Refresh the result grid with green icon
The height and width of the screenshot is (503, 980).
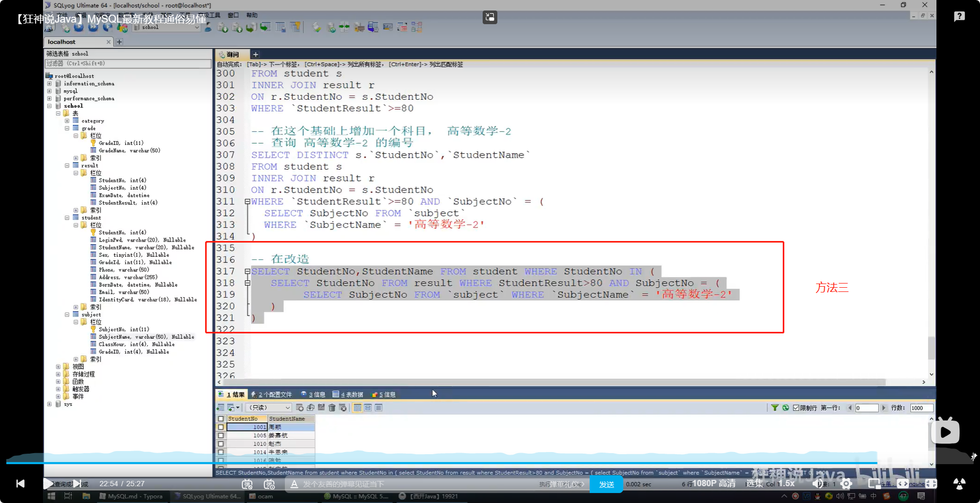[x=785, y=408]
